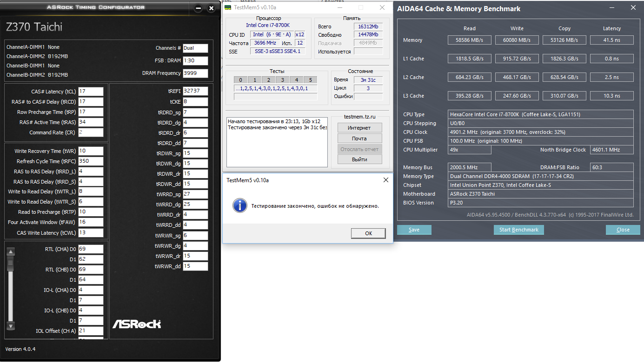This screenshot has width=644, height=363.
Task: Click the BIOS Version value P3.20
Action: click(541, 203)
